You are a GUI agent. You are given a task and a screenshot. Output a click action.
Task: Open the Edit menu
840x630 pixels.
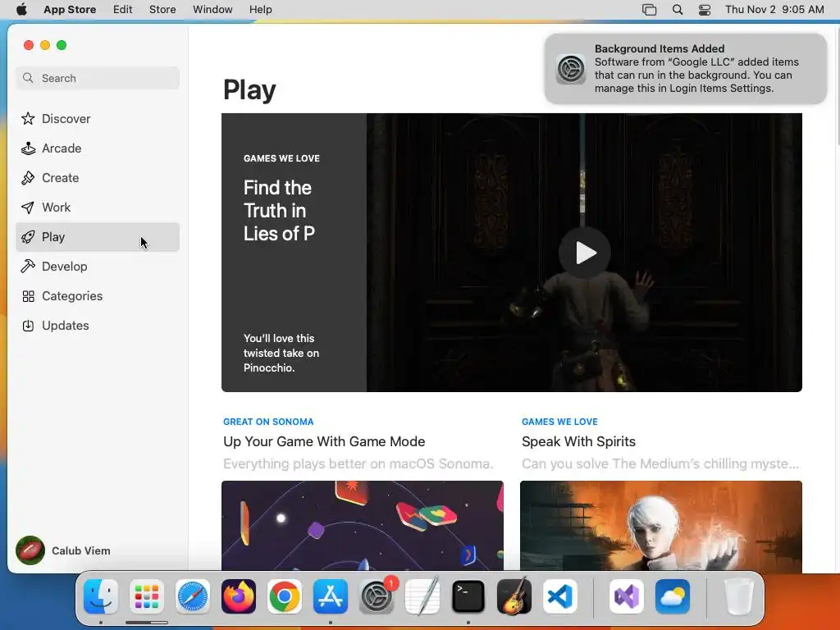[x=123, y=9]
